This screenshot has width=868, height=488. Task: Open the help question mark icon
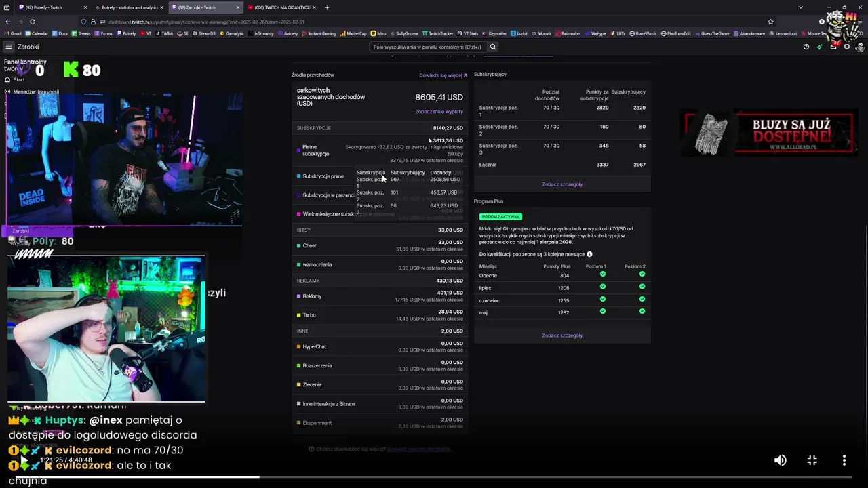pyautogui.click(x=806, y=47)
